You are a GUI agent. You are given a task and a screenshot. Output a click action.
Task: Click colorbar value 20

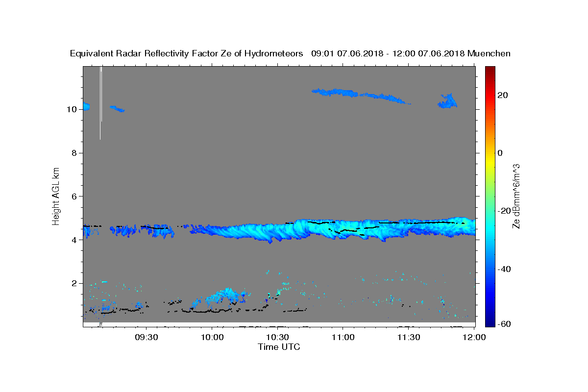503,95
